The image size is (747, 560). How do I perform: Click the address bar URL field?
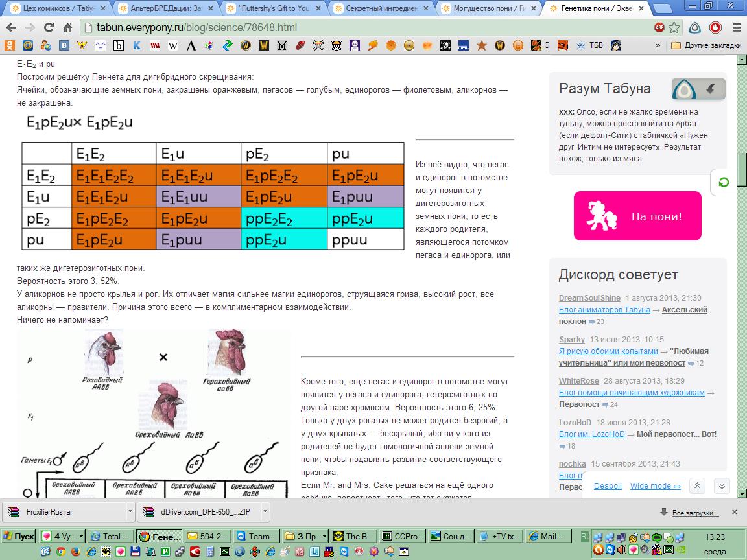click(367, 28)
